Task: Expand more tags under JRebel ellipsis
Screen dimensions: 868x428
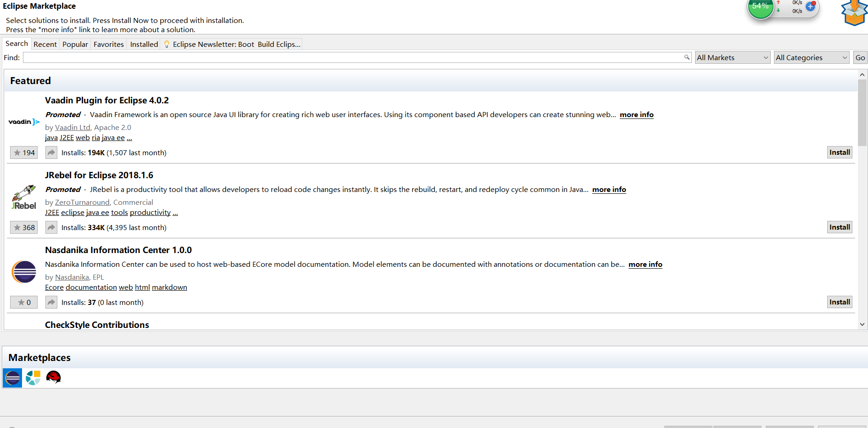Action: pyautogui.click(x=175, y=213)
